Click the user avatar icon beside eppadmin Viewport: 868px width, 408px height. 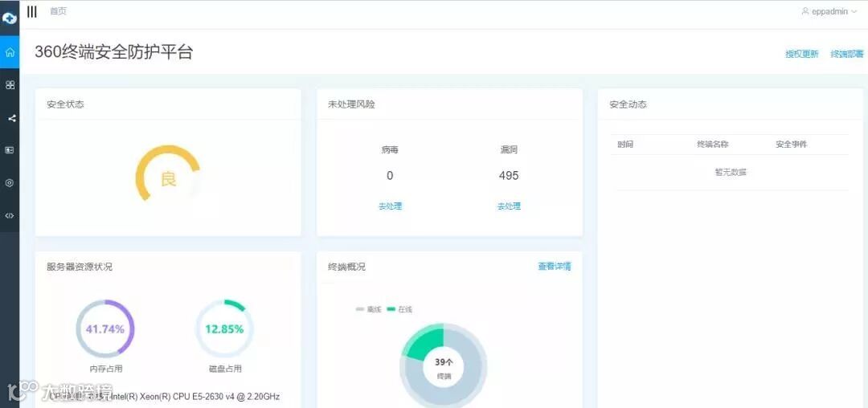coord(805,11)
